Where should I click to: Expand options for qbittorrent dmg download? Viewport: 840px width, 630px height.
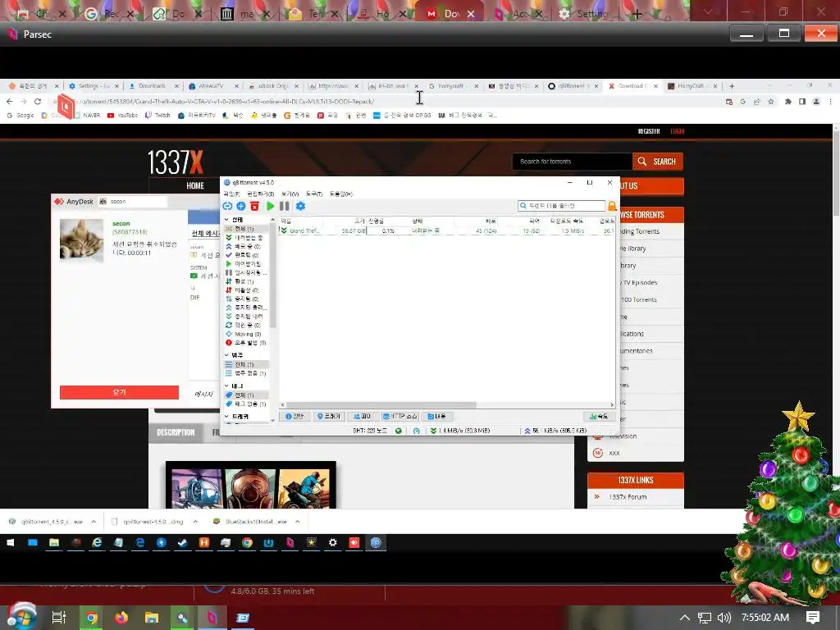click(195, 521)
